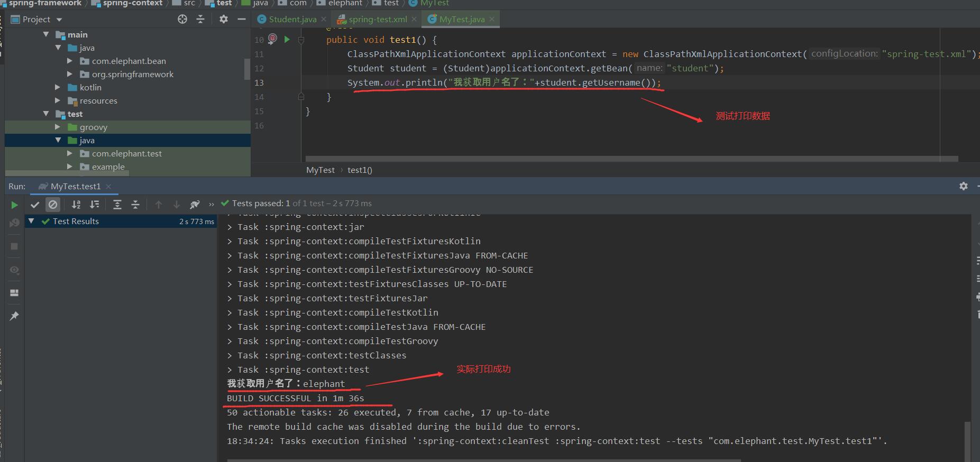Expand the resources folder arrow
980x462 pixels.
(x=58, y=100)
